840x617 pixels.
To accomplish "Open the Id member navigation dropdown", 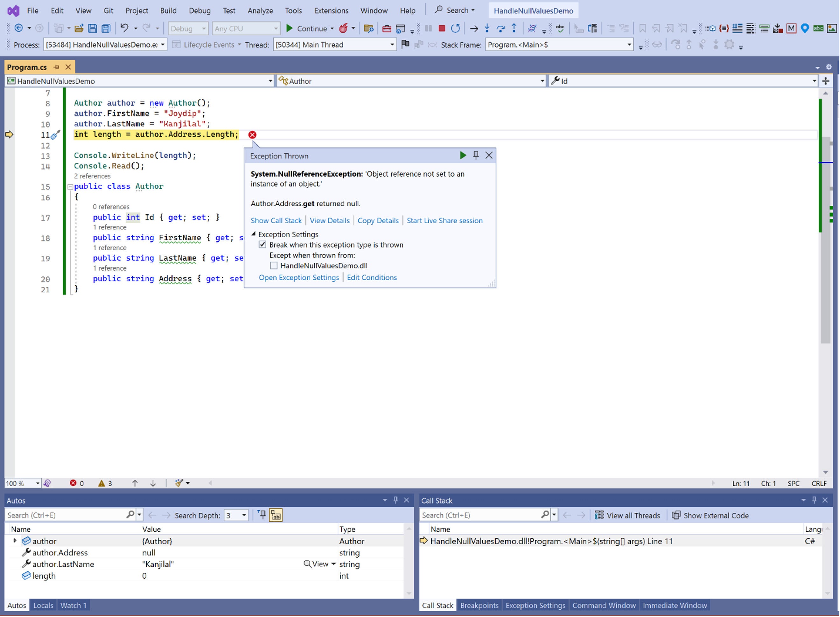I will coord(683,81).
